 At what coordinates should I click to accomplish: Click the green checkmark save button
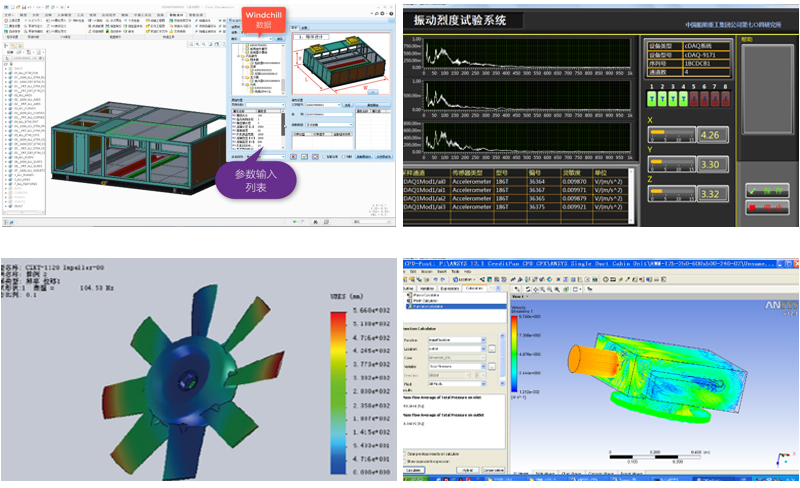(767, 191)
